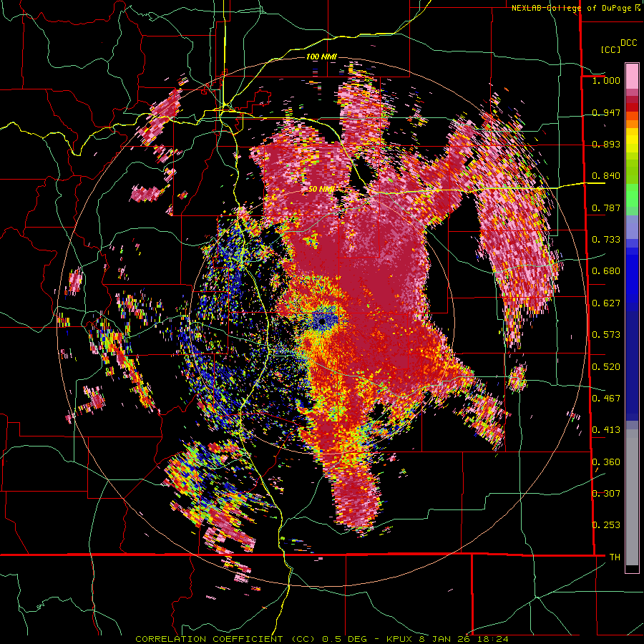
Task: Click the 0.733 scale value
Action: [606, 240]
